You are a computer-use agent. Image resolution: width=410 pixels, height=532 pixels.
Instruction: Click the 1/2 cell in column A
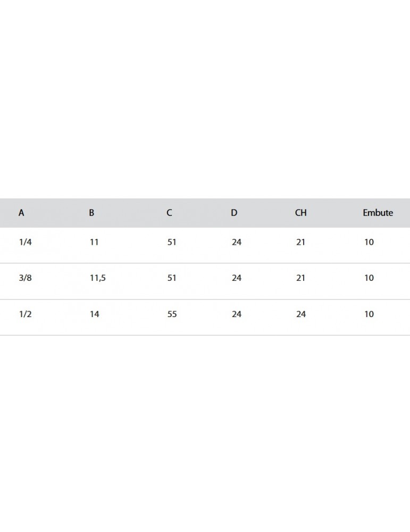25,314
